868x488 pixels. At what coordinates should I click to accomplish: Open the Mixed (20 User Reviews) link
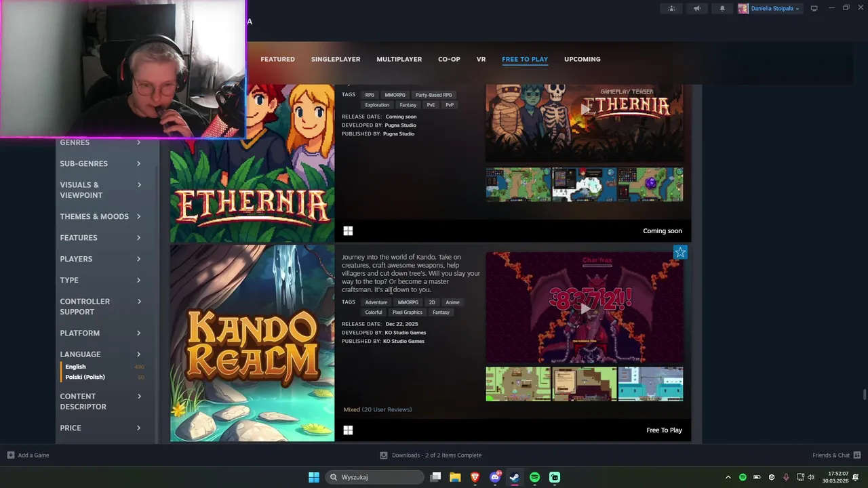(x=378, y=409)
